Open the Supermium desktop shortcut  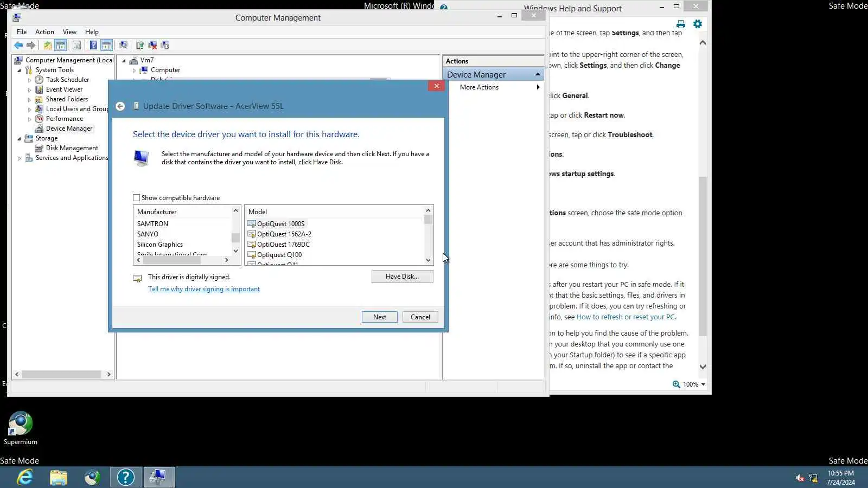click(x=20, y=428)
